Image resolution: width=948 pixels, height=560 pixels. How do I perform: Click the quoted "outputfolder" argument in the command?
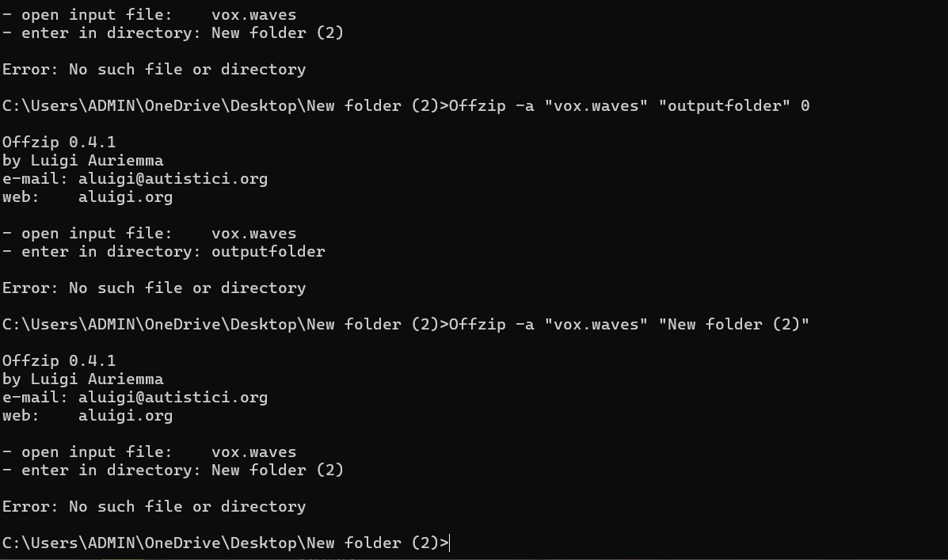pos(724,106)
